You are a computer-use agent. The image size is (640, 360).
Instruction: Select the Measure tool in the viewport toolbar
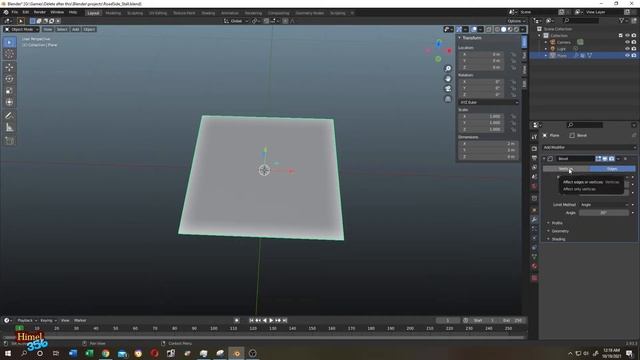(9, 128)
